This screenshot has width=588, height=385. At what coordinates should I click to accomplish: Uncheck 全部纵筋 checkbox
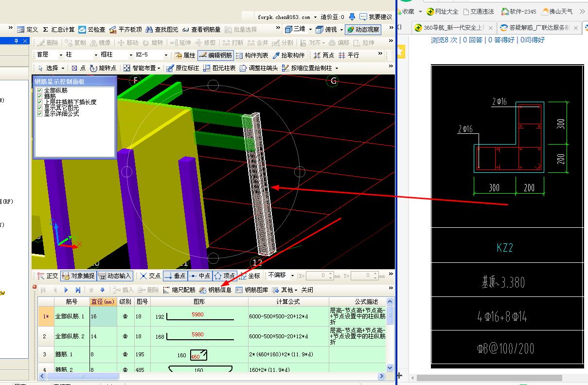point(40,91)
